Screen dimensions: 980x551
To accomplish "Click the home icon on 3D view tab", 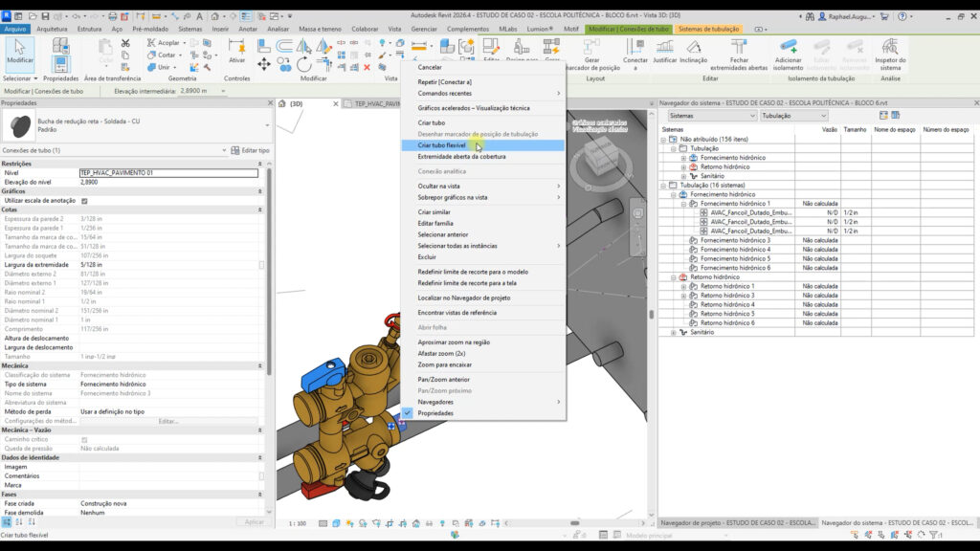I will (282, 103).
